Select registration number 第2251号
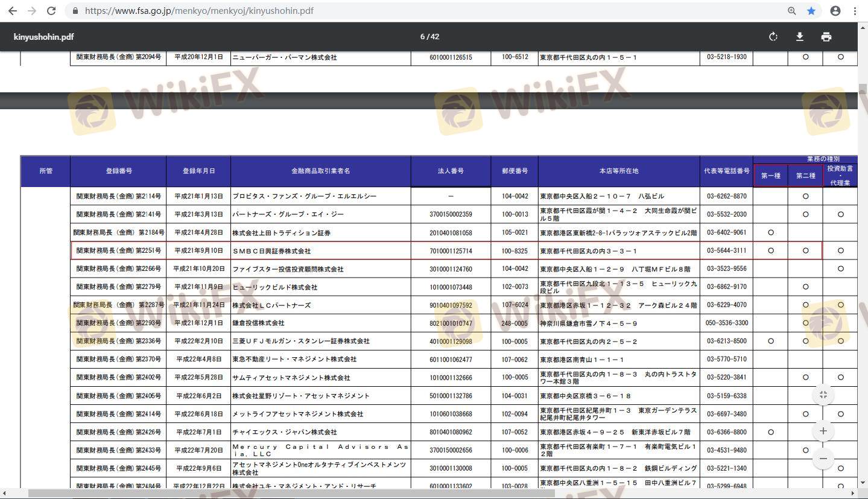Screen dimensions: 868x499 point(118,251)
